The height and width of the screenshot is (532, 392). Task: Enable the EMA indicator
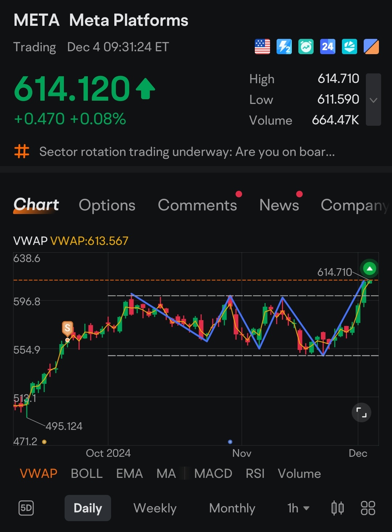(130, 473)
